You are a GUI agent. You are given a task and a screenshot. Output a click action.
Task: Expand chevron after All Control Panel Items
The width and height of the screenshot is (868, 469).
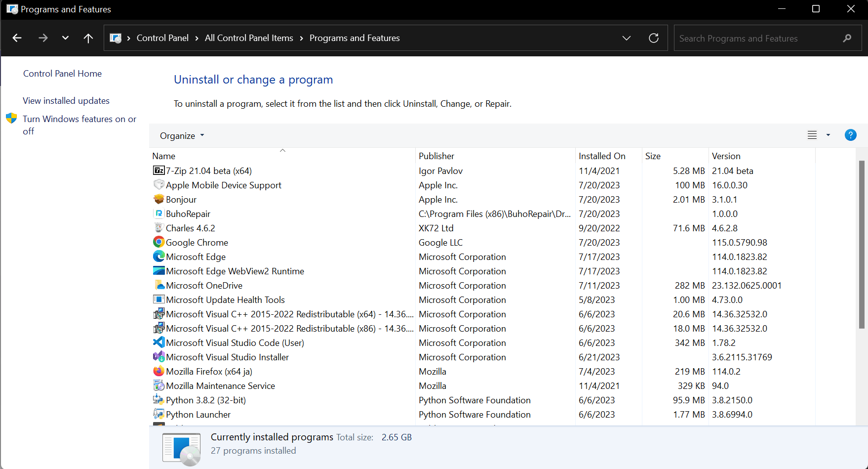click(301, 38)
